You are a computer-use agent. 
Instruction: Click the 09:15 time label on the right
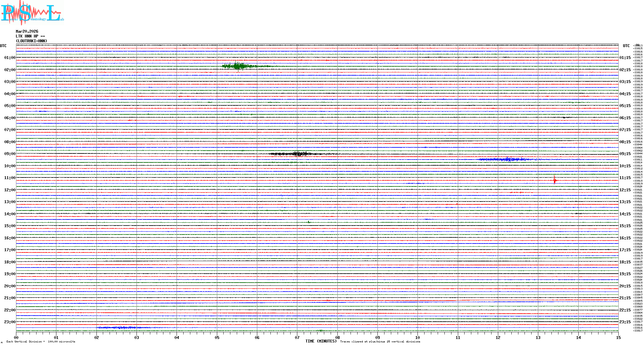pos(625,154)
